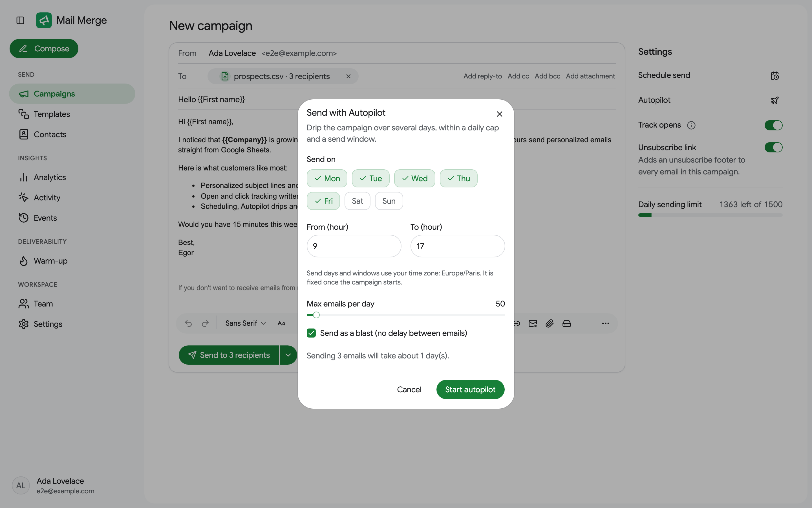
Task: Click the Team people icon
Action: 23,304
